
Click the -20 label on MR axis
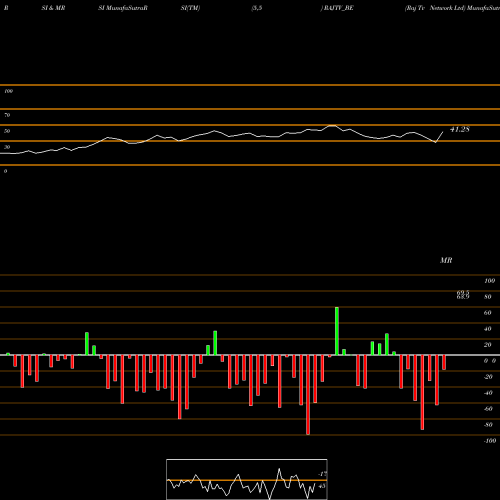point(488,377)
